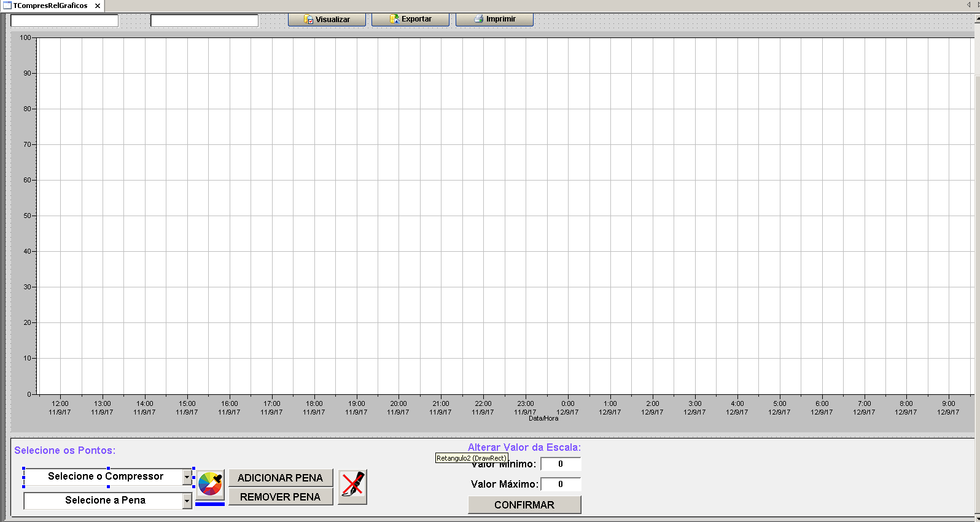Viewport: 980px width, 522px height.
Task: Focus the Valor Mínimo input field
Action: [x=561, y=464]
